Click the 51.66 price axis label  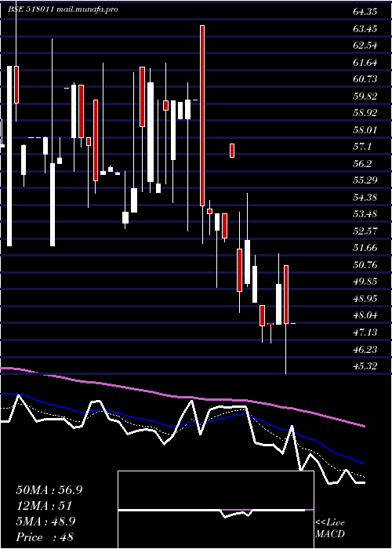365,248
